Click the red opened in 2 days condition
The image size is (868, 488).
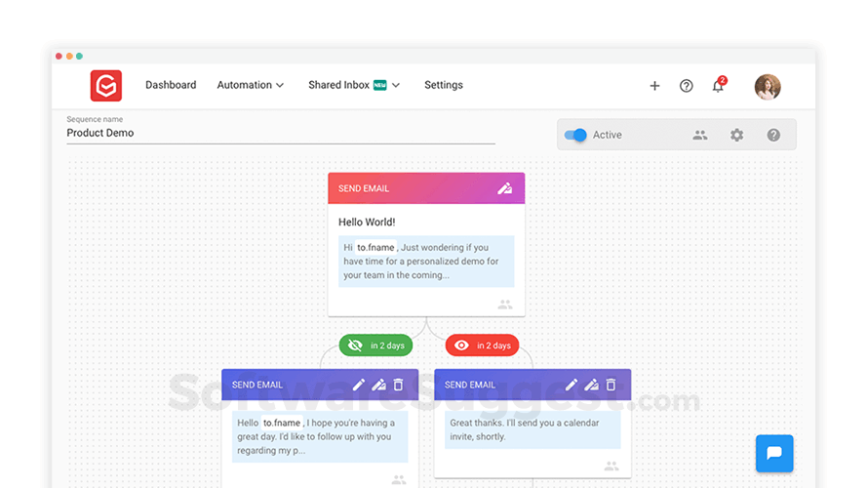point(482,346)
